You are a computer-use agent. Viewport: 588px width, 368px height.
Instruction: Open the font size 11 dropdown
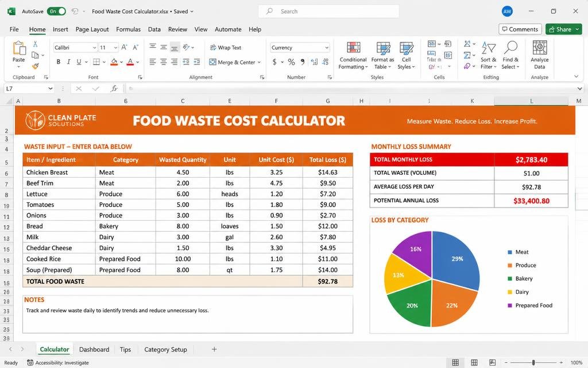pyautogui.click(x=115, y=48)
